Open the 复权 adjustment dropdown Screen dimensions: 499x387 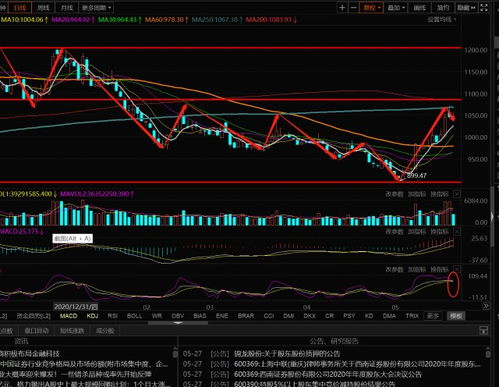pyautogui.click(x=371, y=8)
